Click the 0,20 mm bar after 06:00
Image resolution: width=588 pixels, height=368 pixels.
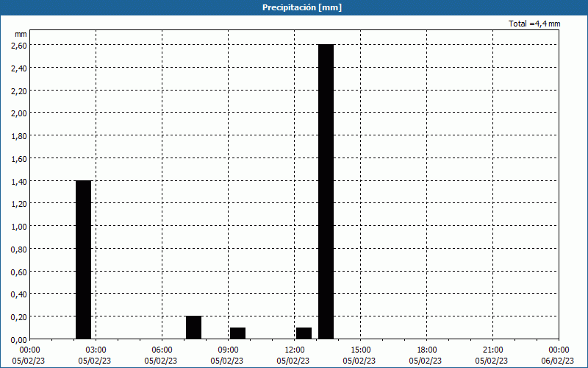pos(193,328)
